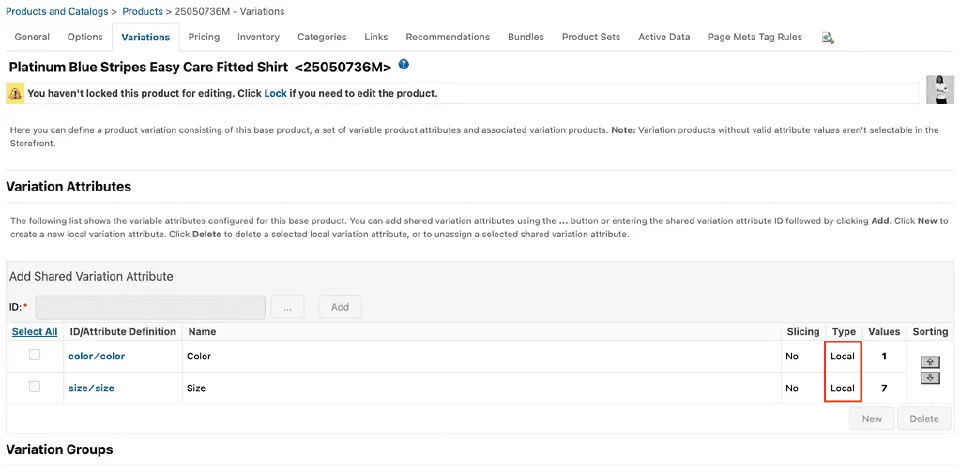Open the Active Data tab
Viewport: 960px width, 472px height.
[664, 37]
